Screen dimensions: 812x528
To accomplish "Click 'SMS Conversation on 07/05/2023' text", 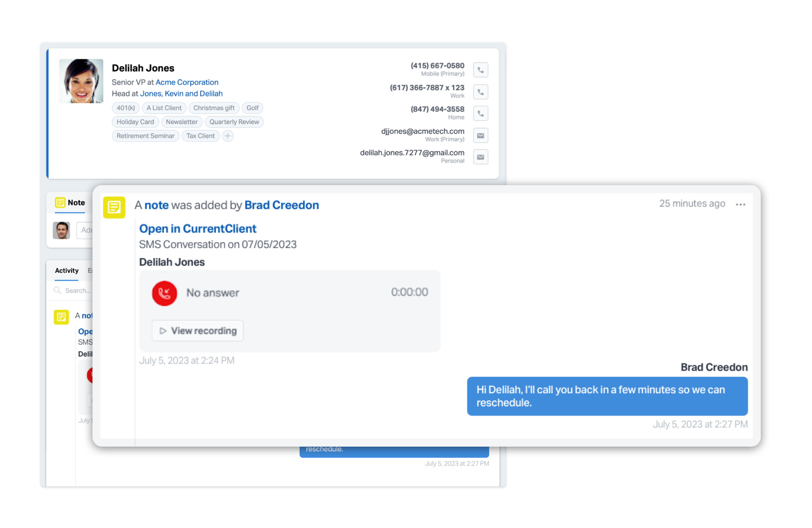I will (218, 245).
